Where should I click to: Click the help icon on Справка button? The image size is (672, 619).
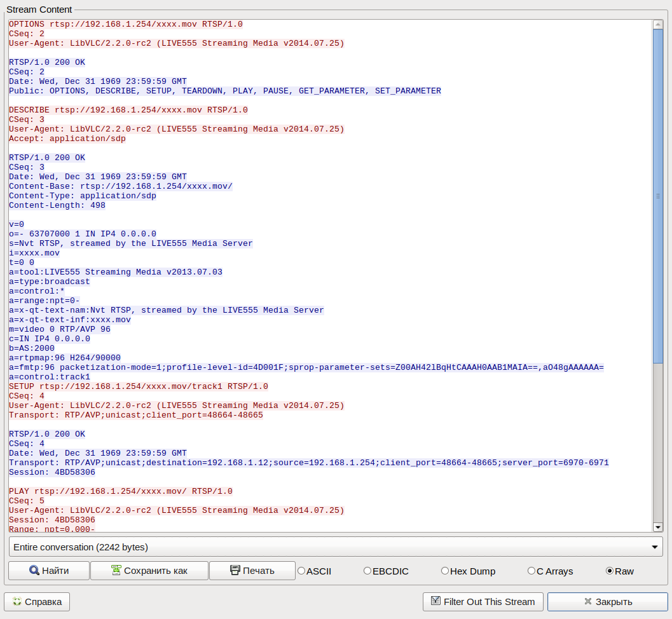coord(17,602)
